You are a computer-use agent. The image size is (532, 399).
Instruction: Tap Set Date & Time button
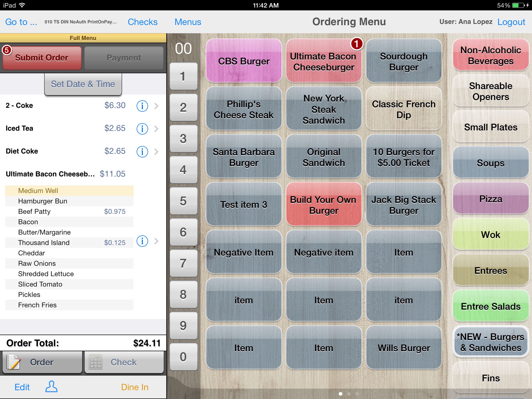83,84
